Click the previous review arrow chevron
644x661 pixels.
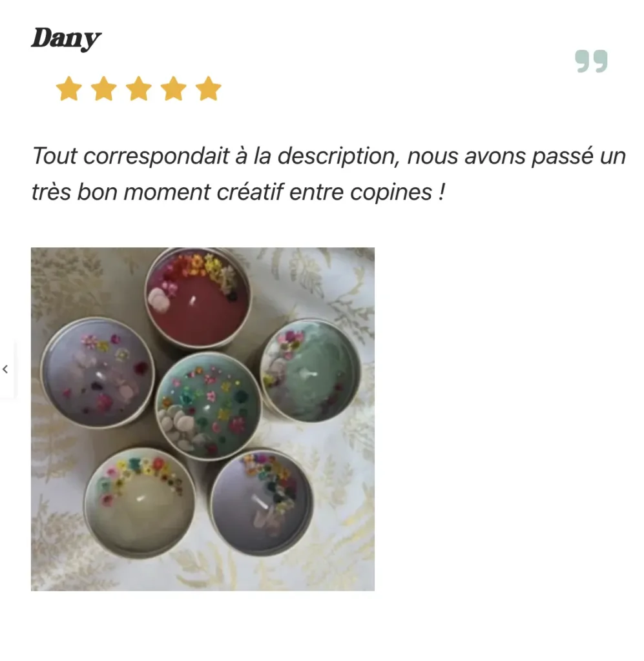(5, 369)
